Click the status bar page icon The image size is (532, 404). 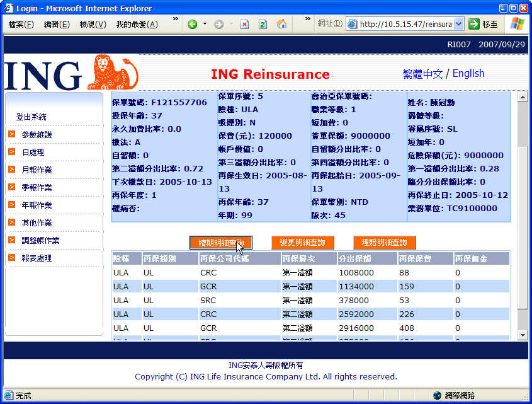8,395
